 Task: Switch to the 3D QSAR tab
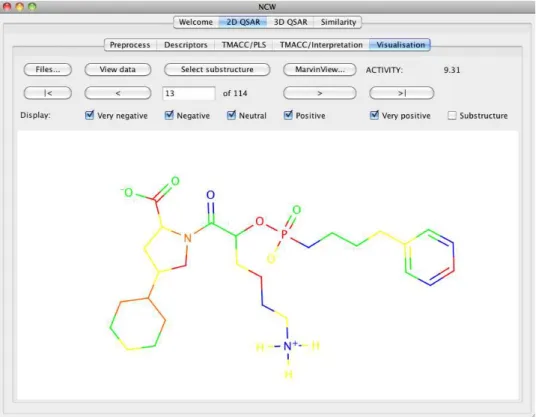[290, 22]
